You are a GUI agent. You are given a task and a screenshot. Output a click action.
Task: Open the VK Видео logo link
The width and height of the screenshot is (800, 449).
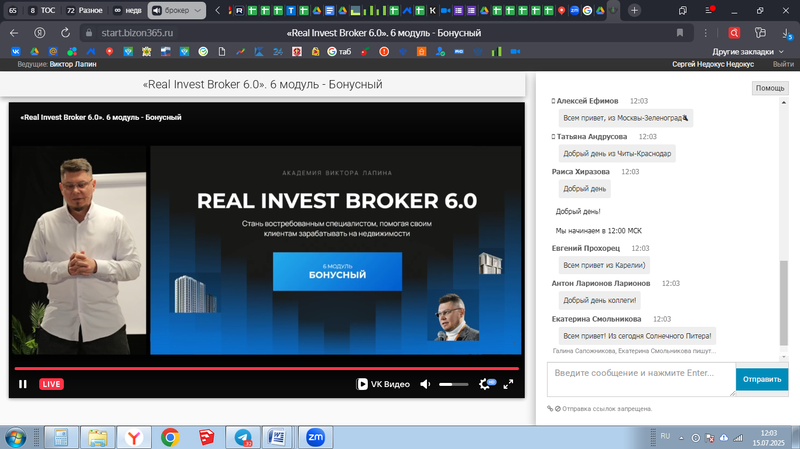pyautogui.click(x=384, y=384)
